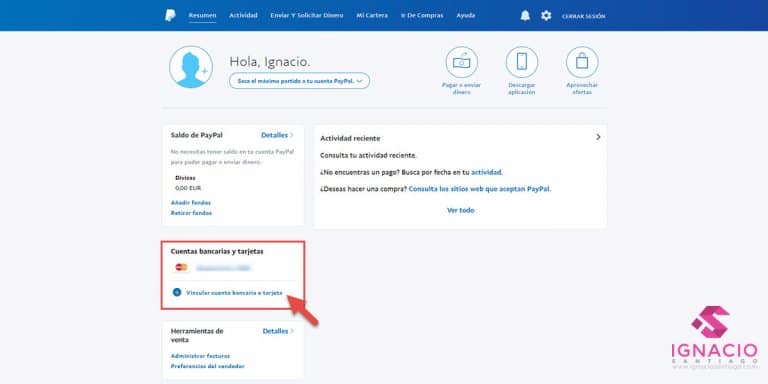Open Consulta los sitios web que aceptan PayPal
This screenshot has height=384, width=768.
point(480,189)
